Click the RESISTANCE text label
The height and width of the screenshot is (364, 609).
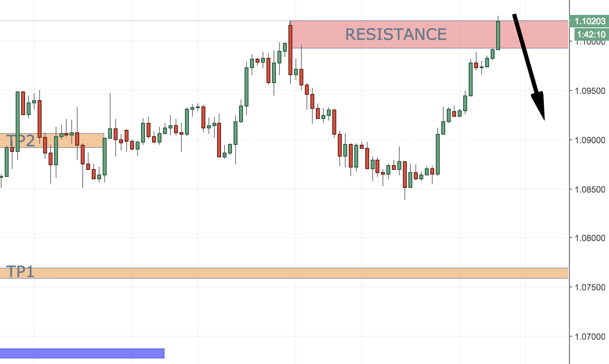[x=396, y=34]
